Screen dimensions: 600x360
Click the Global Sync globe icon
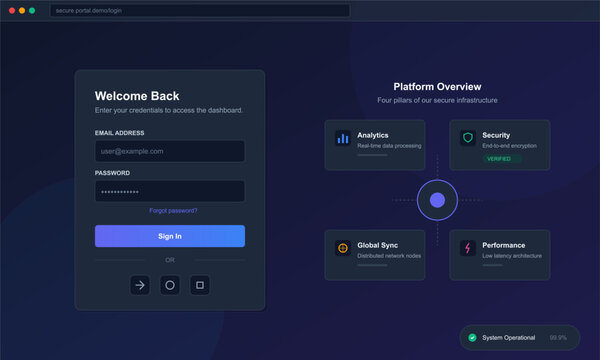(342, 248)
